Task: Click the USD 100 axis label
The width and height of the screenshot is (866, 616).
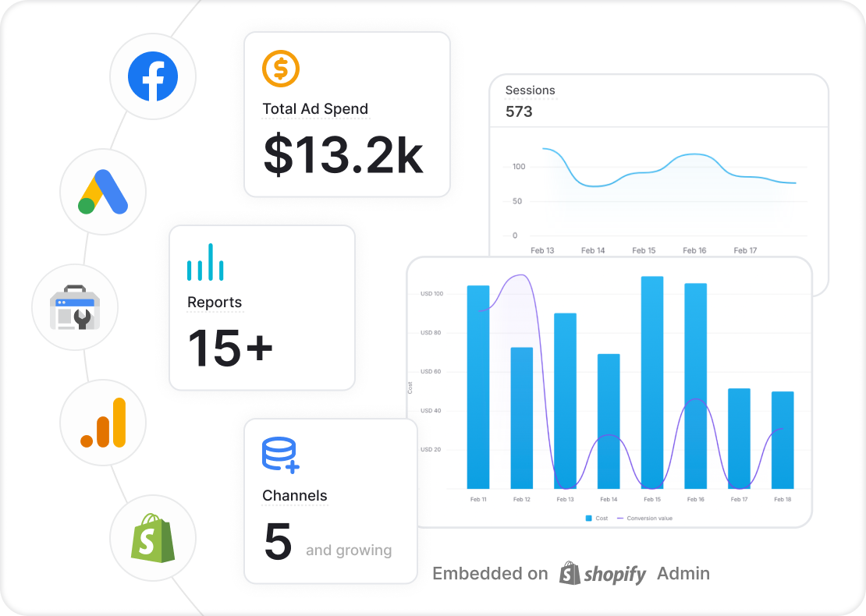Action: 432,294
